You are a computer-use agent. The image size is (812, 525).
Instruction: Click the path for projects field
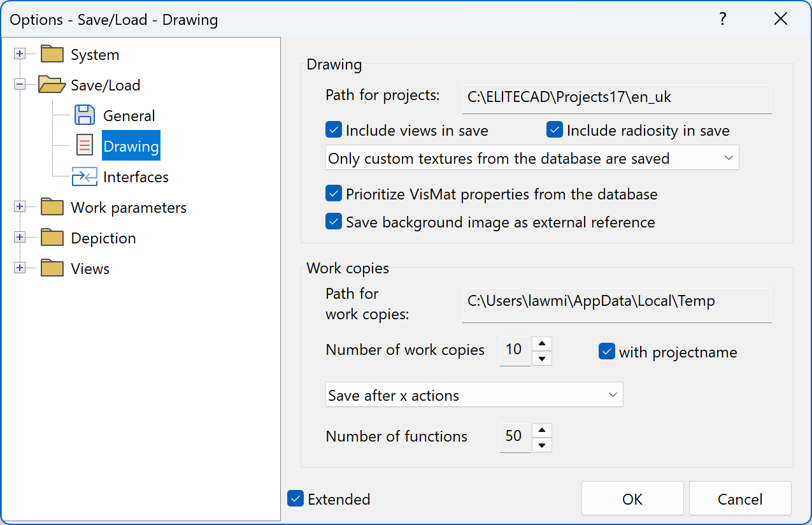[x=616, y=99]
